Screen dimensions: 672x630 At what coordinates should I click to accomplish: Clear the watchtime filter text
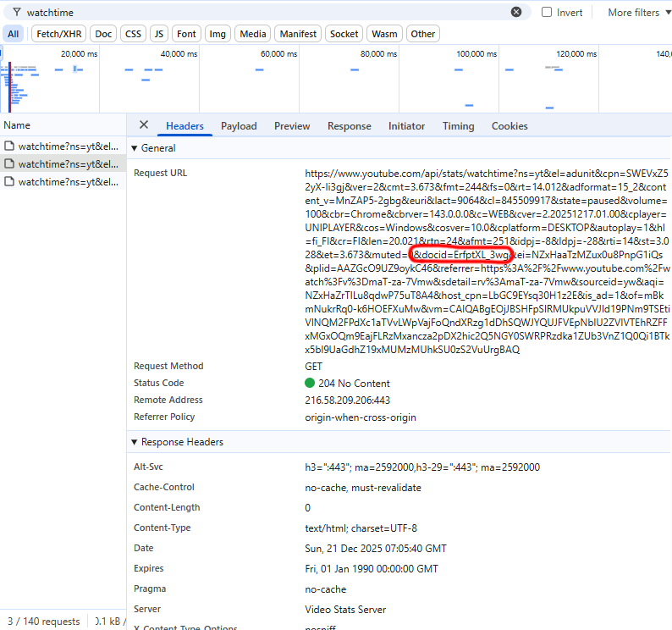(x=516, y=12)
